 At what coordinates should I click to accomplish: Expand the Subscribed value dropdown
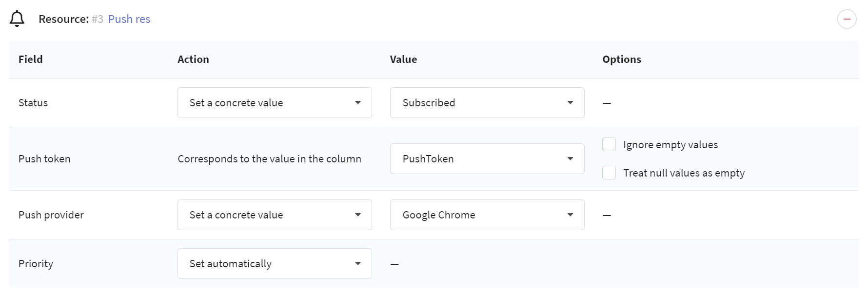487,102
